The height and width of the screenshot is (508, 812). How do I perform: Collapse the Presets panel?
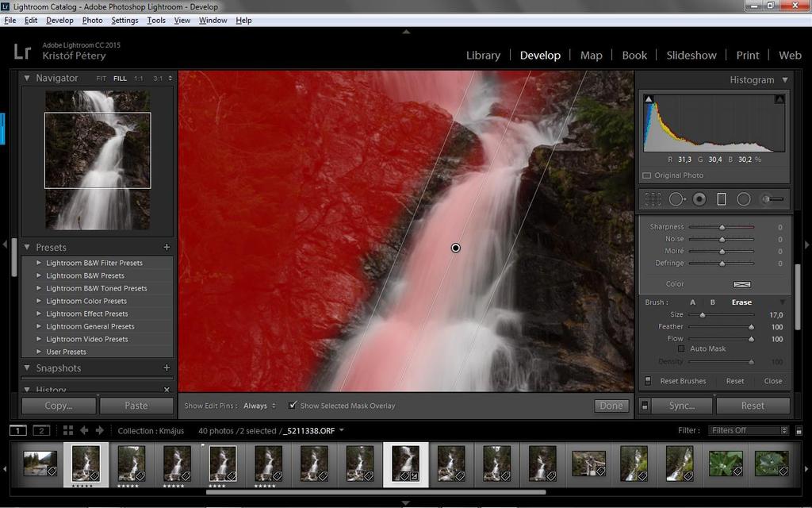[27, 248]
